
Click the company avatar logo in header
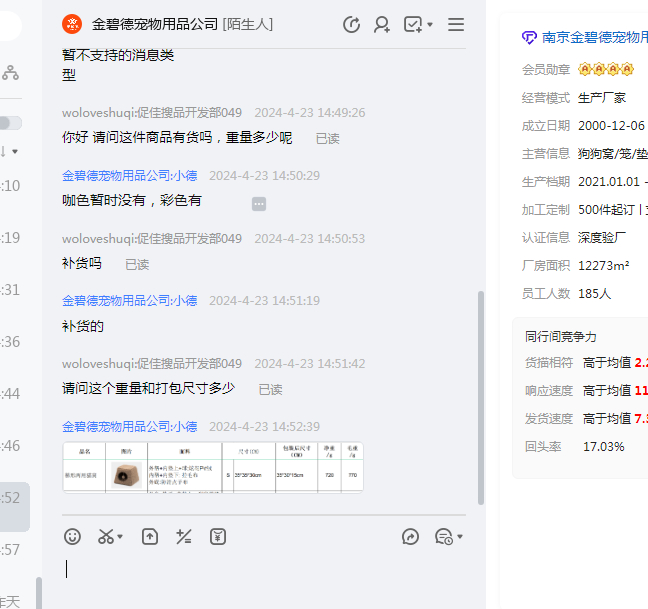point(72,24)
